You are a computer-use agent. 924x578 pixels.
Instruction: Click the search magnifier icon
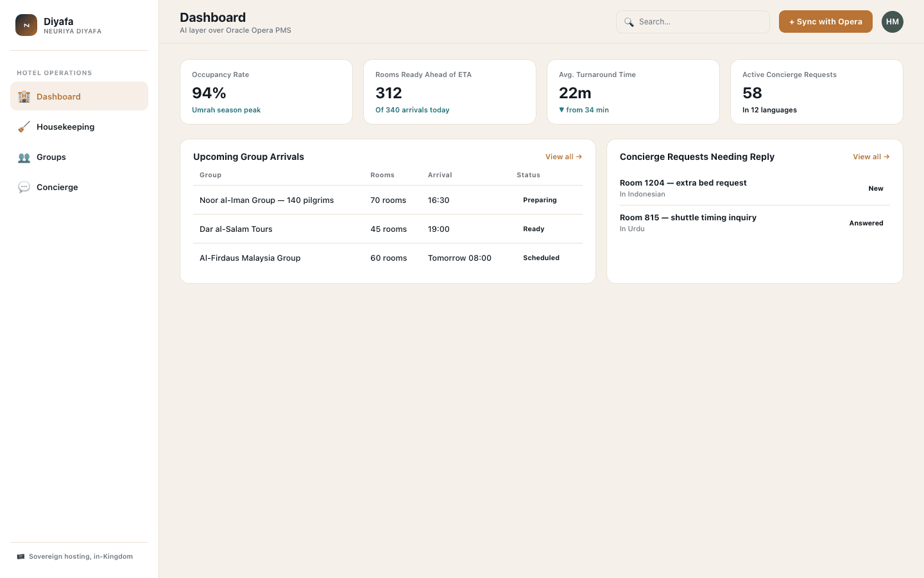(x=629, y=22)
